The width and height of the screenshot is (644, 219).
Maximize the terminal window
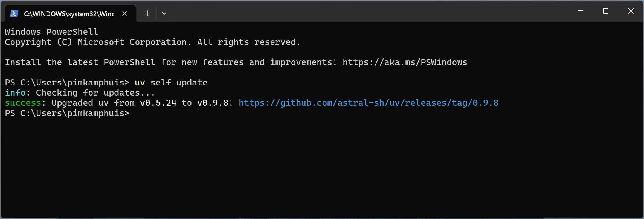point(606,11)
